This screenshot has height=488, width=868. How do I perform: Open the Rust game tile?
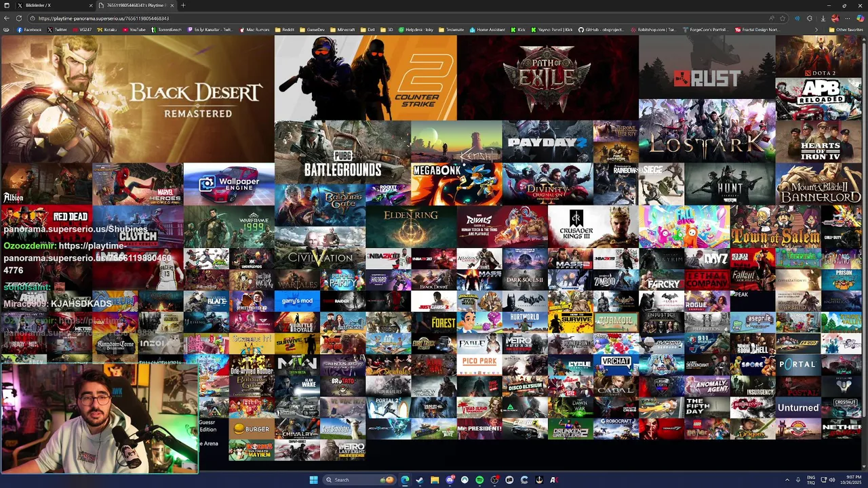(x=707, y=67)
